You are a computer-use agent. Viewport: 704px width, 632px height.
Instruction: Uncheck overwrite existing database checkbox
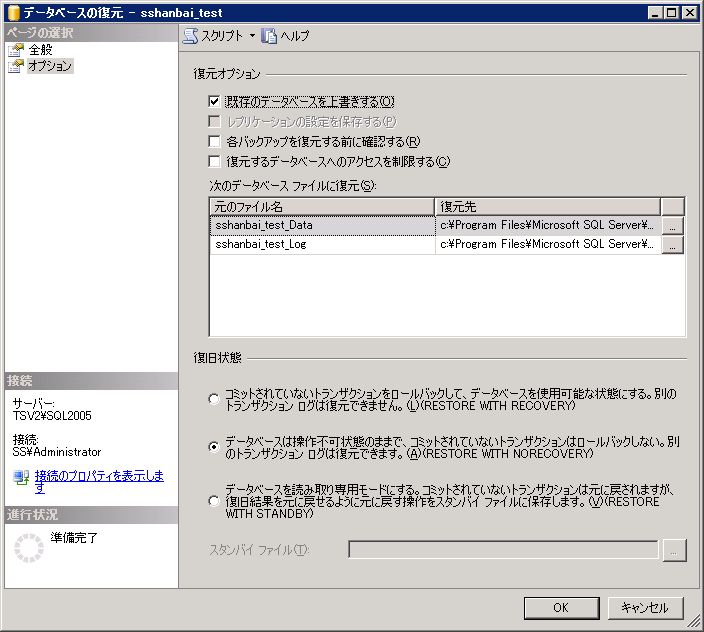(214, 101)
